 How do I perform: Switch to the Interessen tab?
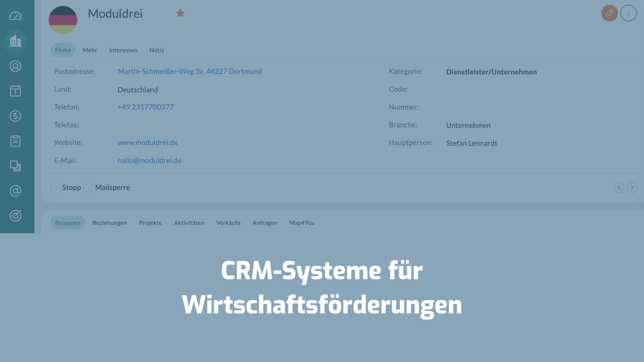pyautogui.click(x=123, y=50)
